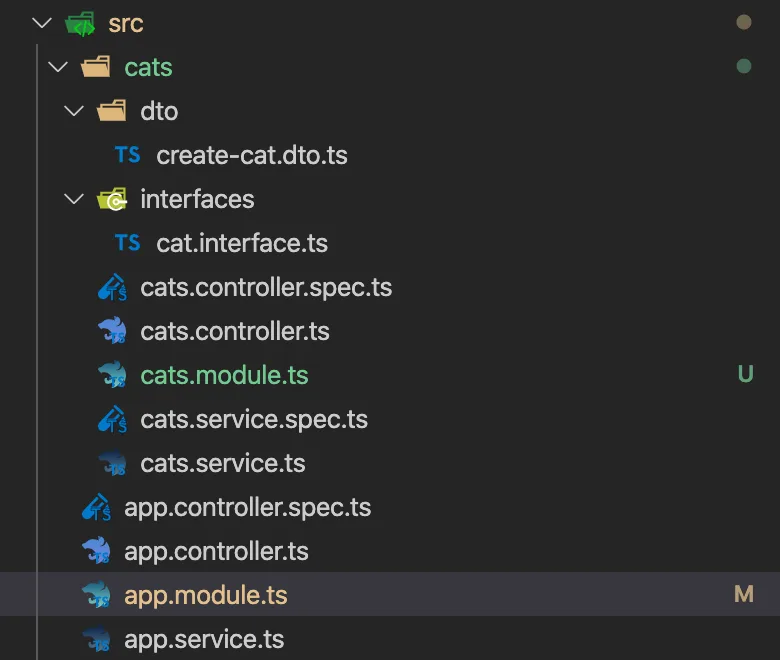Viewport: 780px width, 660px height.
Task: Open app.service.ts file
Action: pos(204,640)
